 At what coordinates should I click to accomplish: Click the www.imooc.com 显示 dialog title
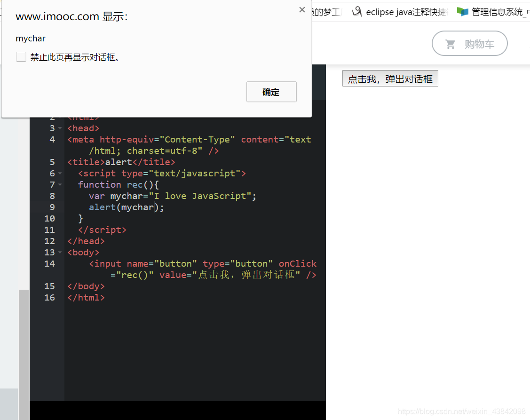click(71, 16)
